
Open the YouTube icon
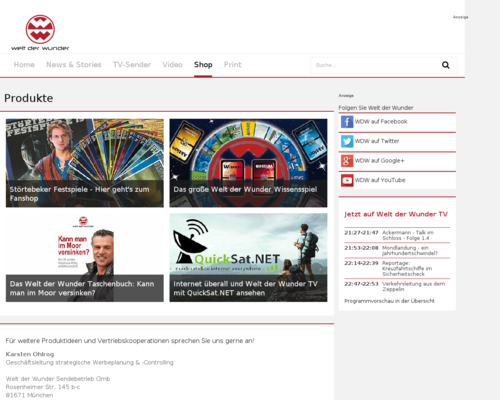[x=347, y=180]
